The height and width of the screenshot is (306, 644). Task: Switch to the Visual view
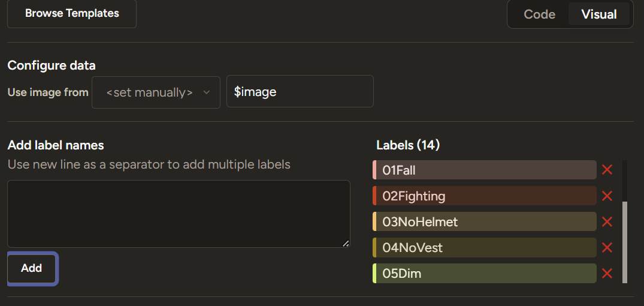click(598, 14)
